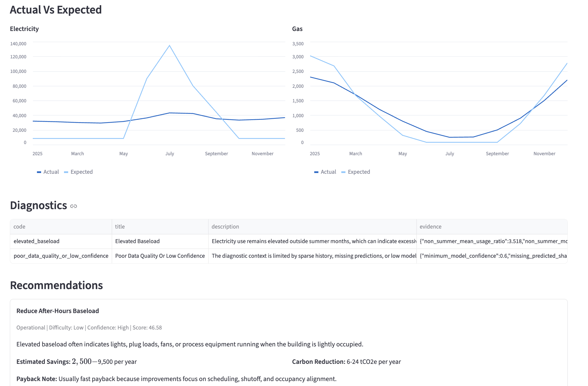Viewport: 588px width, 386px height.
Task: Sort diagnostics table by title column header
Action: 120,227
